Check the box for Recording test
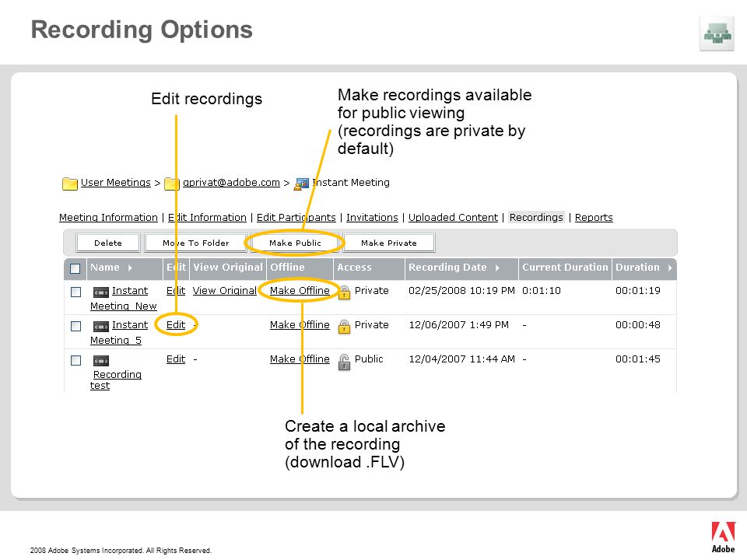This screenshot has height=560, width=747. point(75,360)
